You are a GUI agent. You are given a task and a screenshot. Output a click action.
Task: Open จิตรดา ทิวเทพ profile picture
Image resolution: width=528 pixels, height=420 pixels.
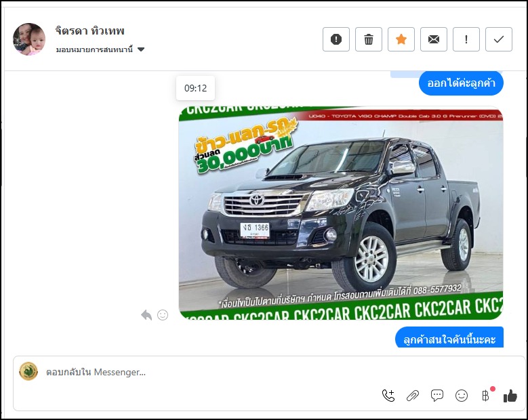pos(29,39)
